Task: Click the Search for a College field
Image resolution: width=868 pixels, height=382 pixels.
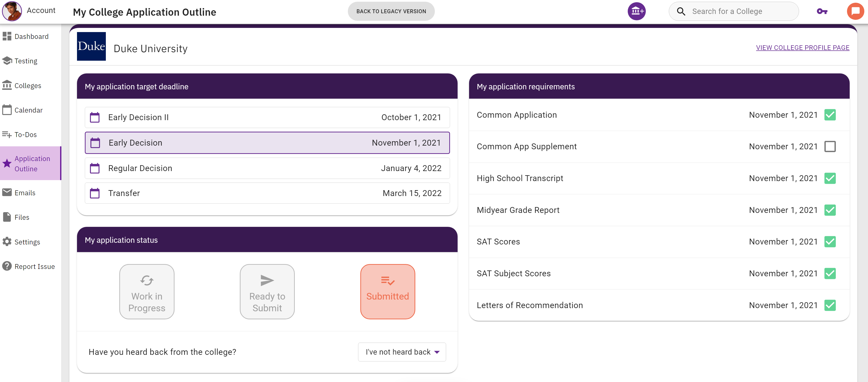Action: 734,12
